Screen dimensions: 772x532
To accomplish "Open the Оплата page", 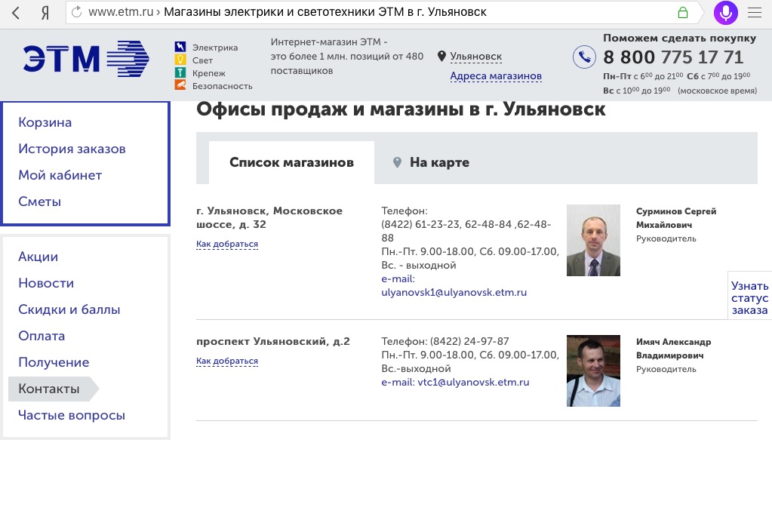I will point(42,336).
